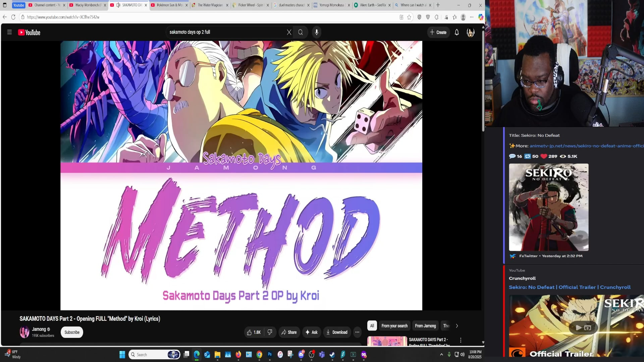Open Jamong channel avatar

coord(24,332)
